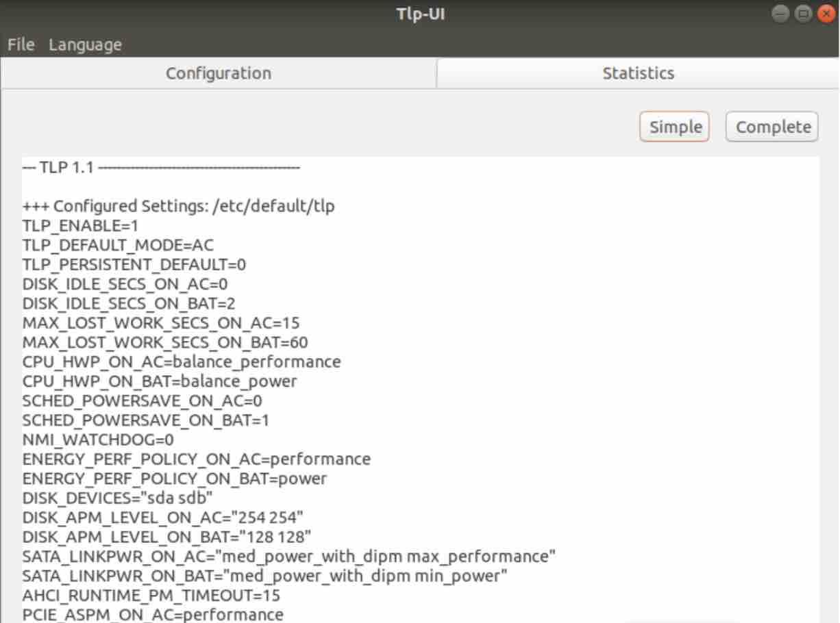The height and width of the screenshot is (623, 840).
Task: Click the SATA_LINKPWR_ON_AC line
Action: click(x=288, y=557)
